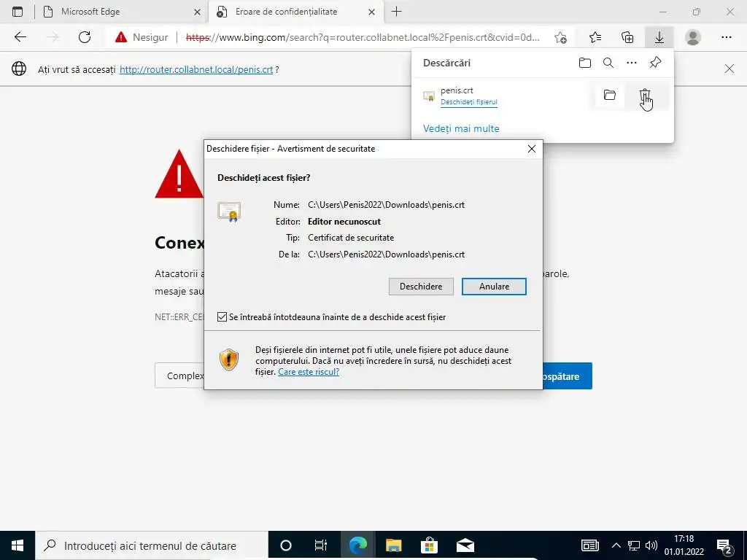747x560 pixels.
Task: Click Edge icon in the taskbar
Action: [357, 545]
